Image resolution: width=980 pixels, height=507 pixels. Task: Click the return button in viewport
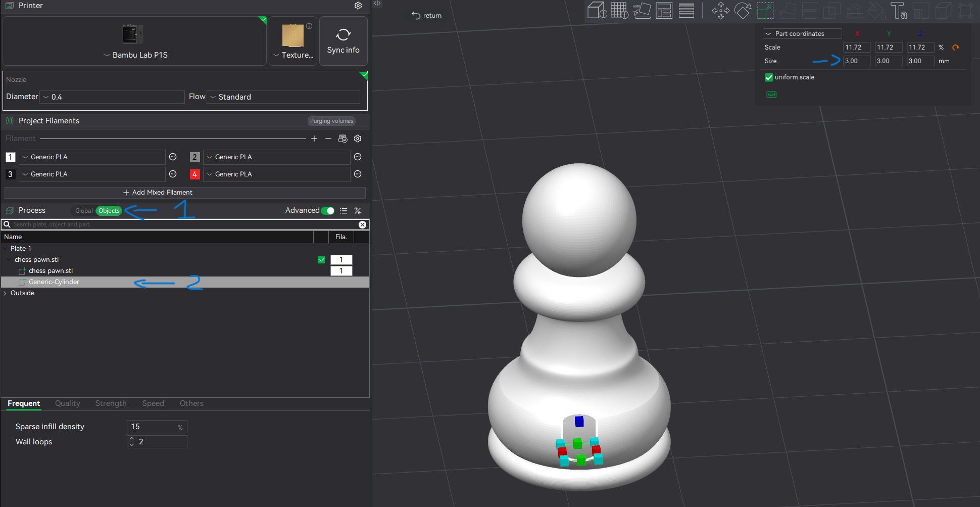[427, 16]
